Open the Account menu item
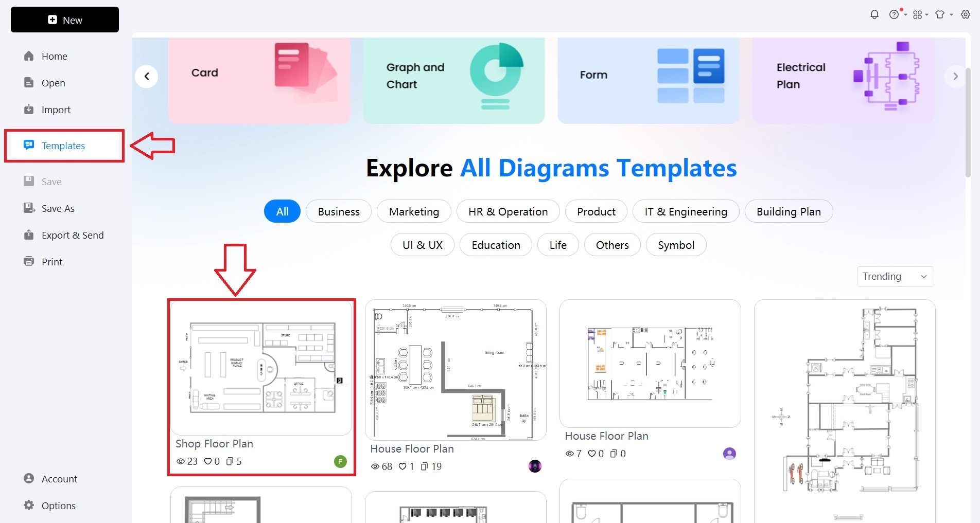The height and width of the screenshot is (523, 980). click(64, 479)
